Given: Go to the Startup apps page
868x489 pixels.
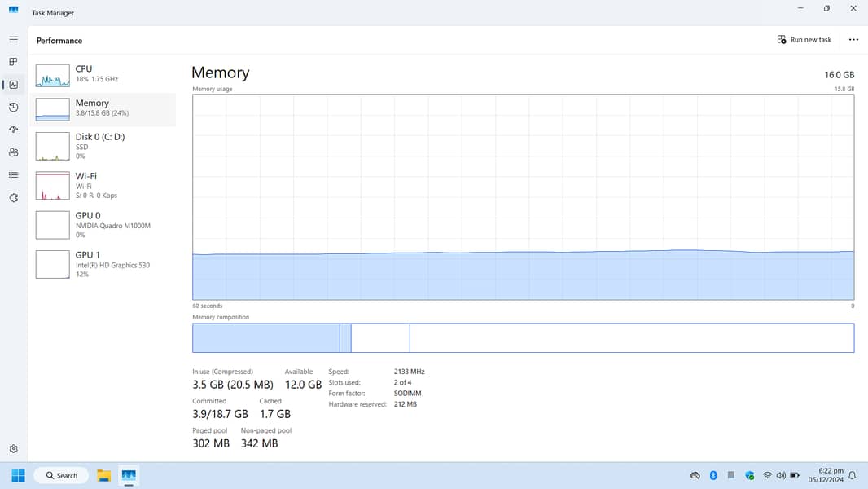Looking at the screenshot, I should click(x=13, y=130).
